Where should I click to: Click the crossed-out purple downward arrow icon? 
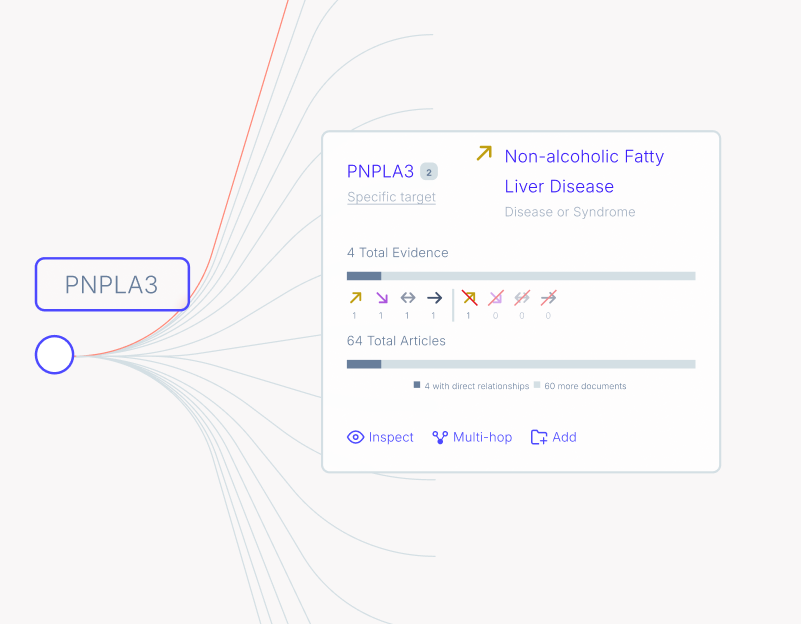tap(495, 297)
